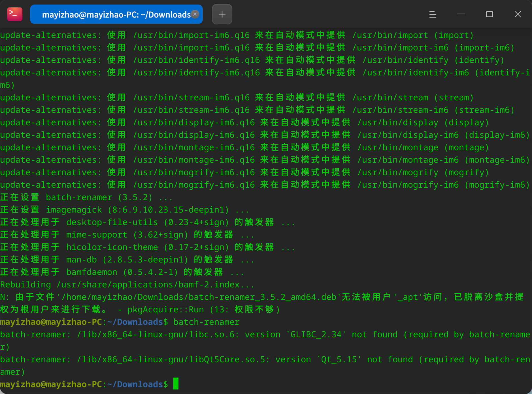Viewport: 532px width, 394px height.
Task: Click the batch-renamer (3.5.2) setup line
Action: coord(86,197)
